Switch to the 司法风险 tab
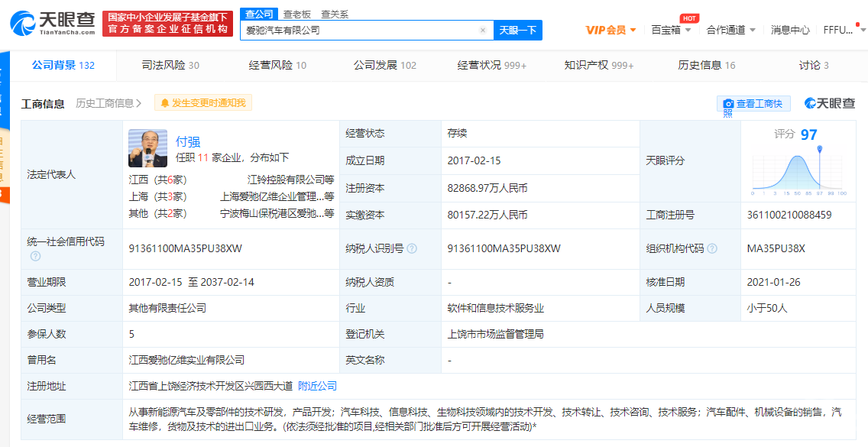The image size is (868, 447). point(170,66)
